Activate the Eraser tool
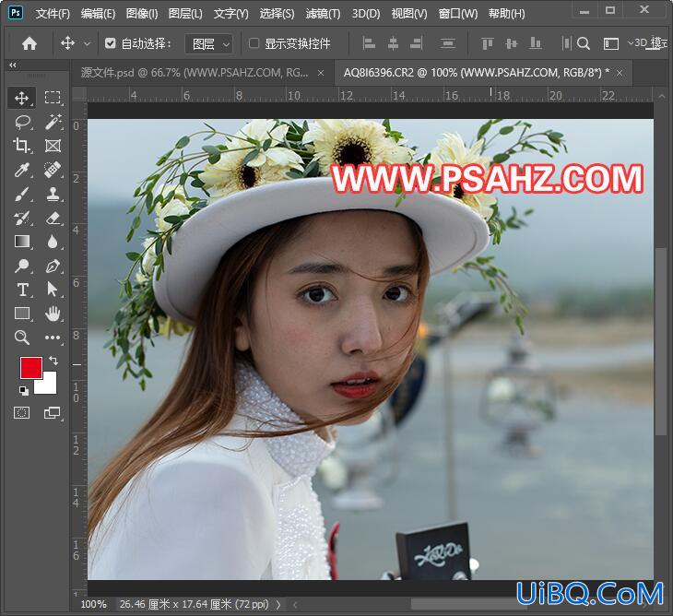The height and width of the screenshot is (616, 673). click(53, 218)
